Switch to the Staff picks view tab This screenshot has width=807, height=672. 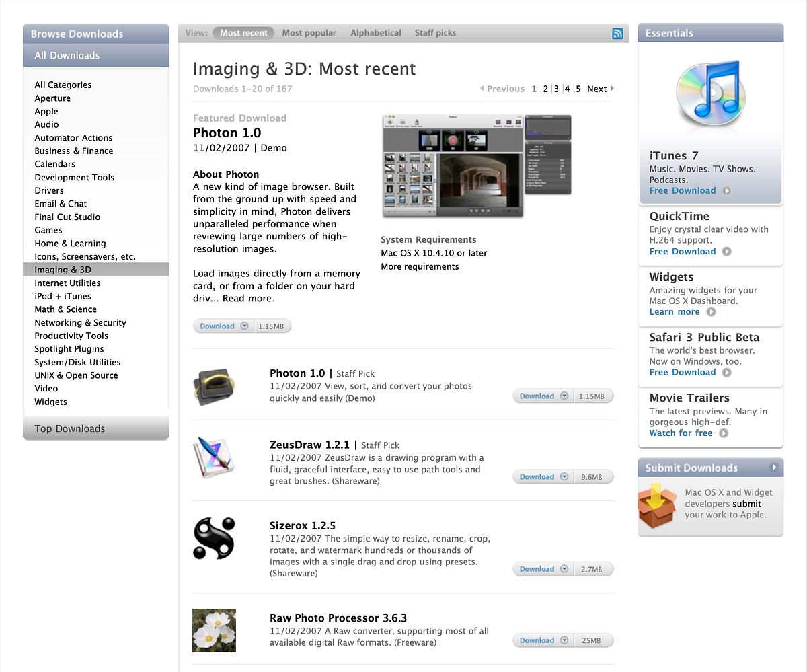pyautogui.click(x=435, y=33)
